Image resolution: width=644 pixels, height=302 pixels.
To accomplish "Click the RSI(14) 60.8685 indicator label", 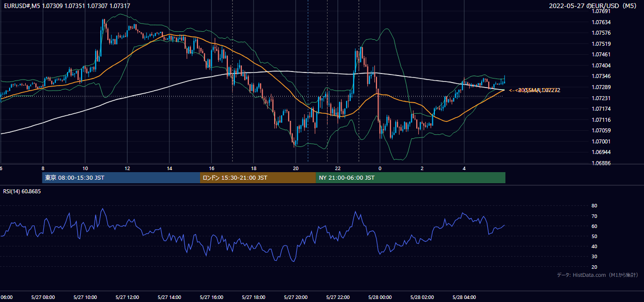I will [22, 191].
